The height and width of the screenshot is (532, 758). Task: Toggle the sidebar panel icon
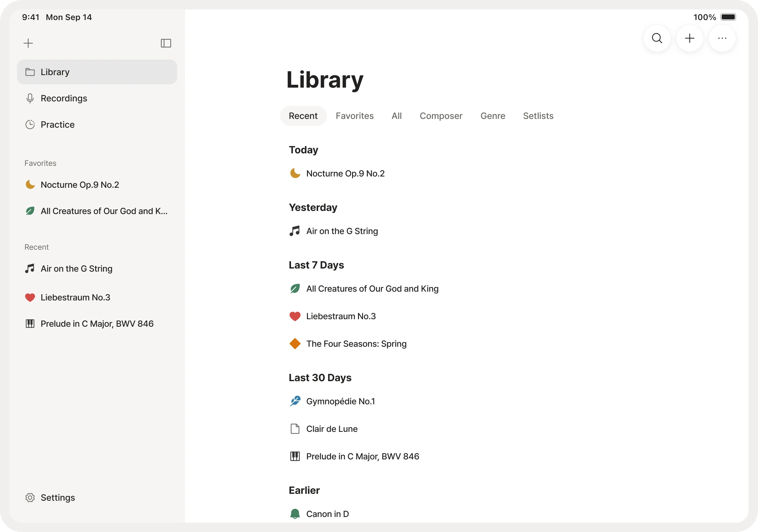pyautogui.click(x=166, y=43)
